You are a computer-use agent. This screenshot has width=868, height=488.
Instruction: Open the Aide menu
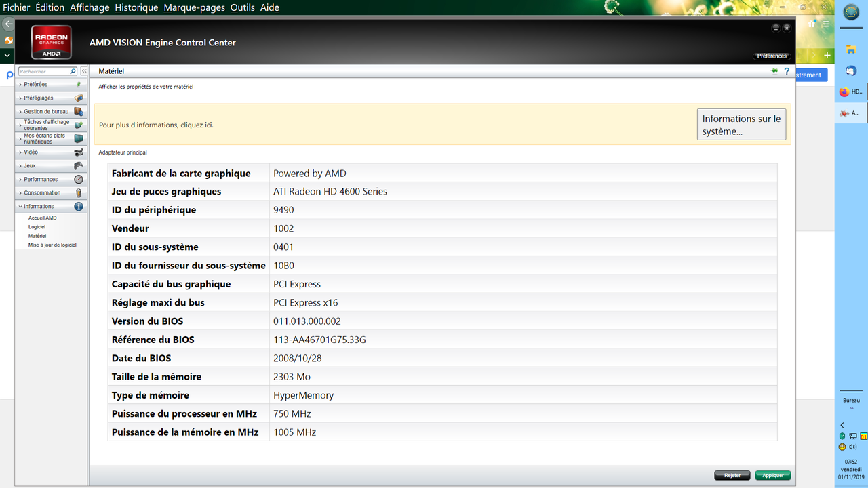tap(270, 7)
